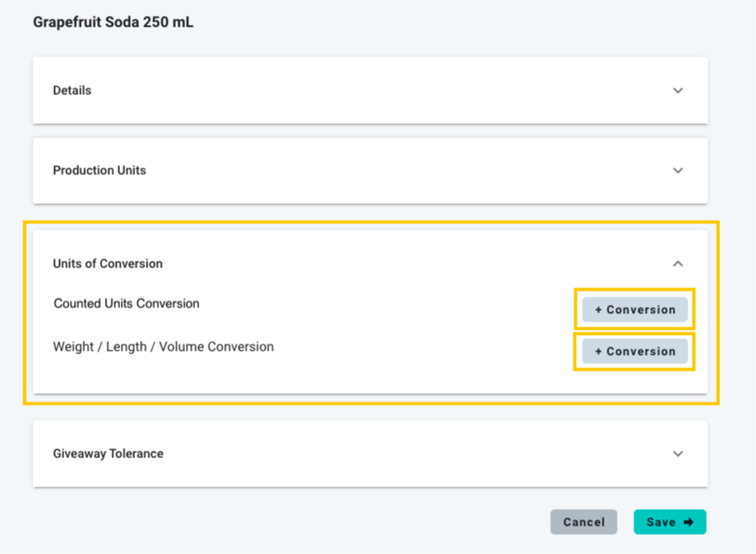Click plus sign beside Weight / Length / Volume
756x554 pixels.
[x=598, y=352]
